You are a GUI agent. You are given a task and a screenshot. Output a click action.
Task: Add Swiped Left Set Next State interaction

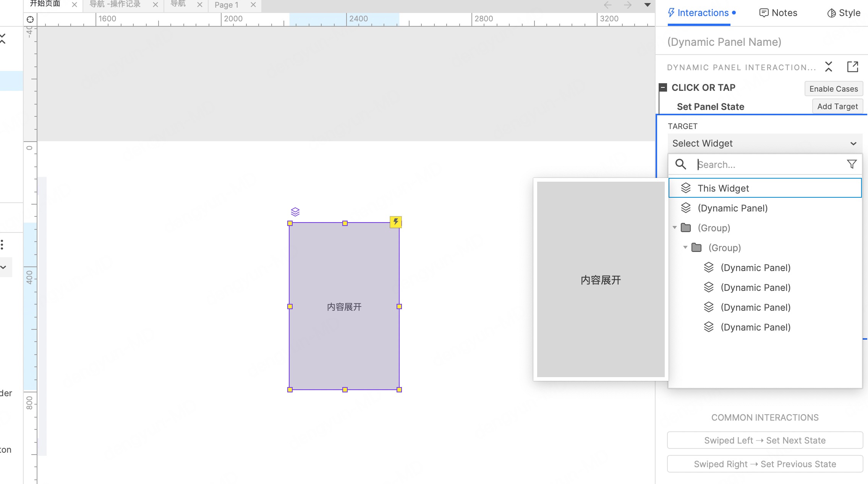(x=765, y=440)
